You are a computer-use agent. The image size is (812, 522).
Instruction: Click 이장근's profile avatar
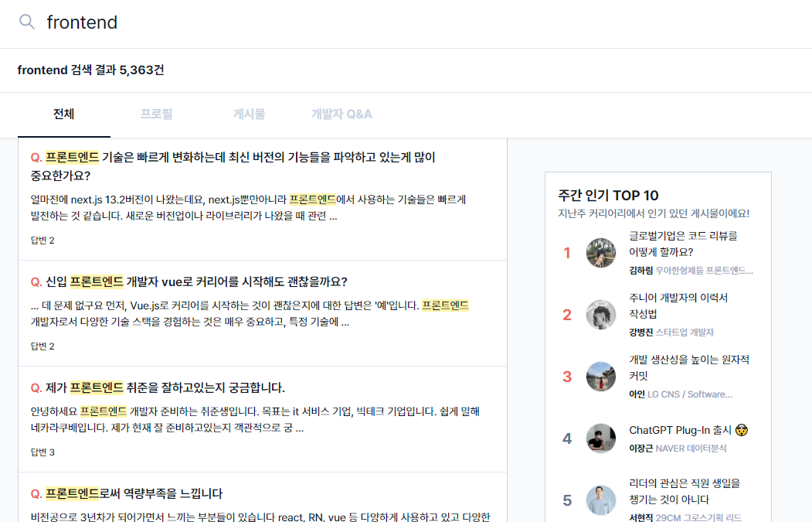[601, 438]
